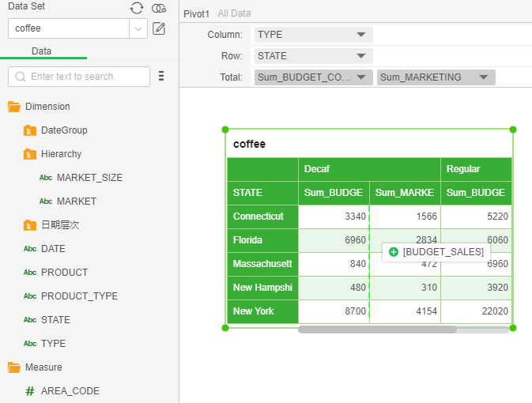Viewport: 532px width, 403px height.
Task: Click the edit data set icon
Action: click(x=159, y=29)
